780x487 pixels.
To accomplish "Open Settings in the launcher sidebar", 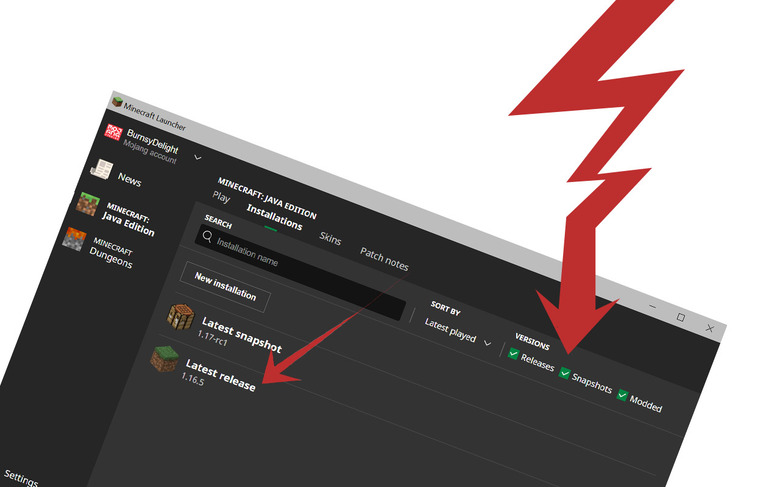I will pyautogui.click(x=20, y=479).
